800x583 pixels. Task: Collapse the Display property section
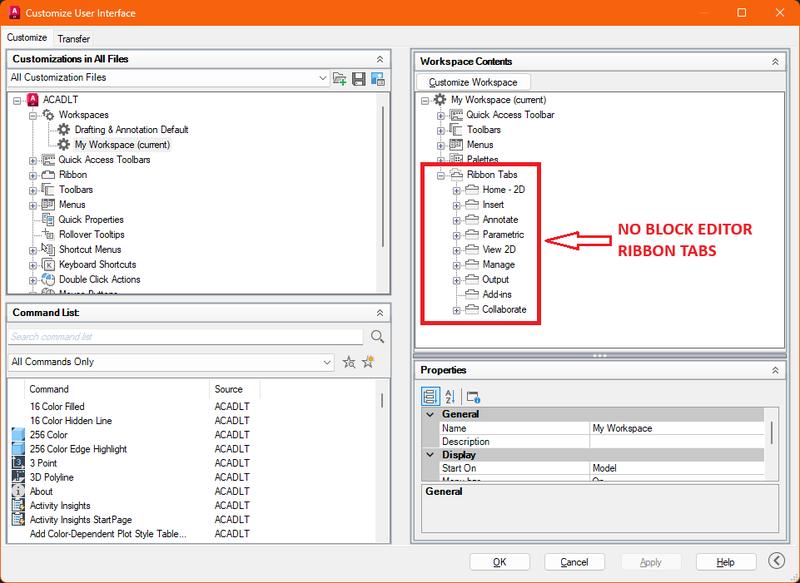[x=430, y=454]
